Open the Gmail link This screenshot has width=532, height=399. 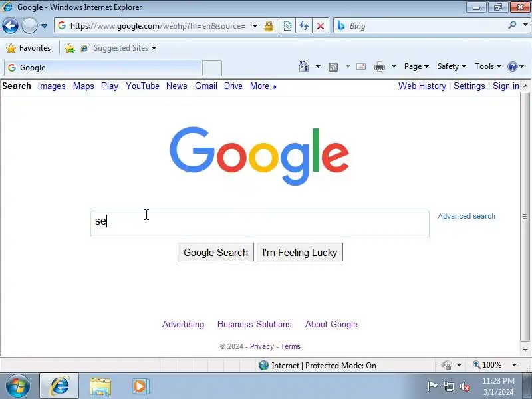206,86
